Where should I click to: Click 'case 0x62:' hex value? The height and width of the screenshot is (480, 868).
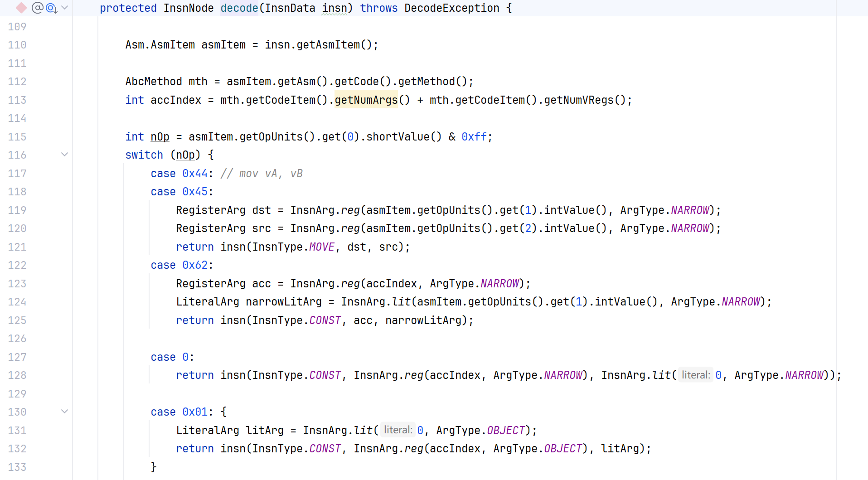click(x=195, y=265)
